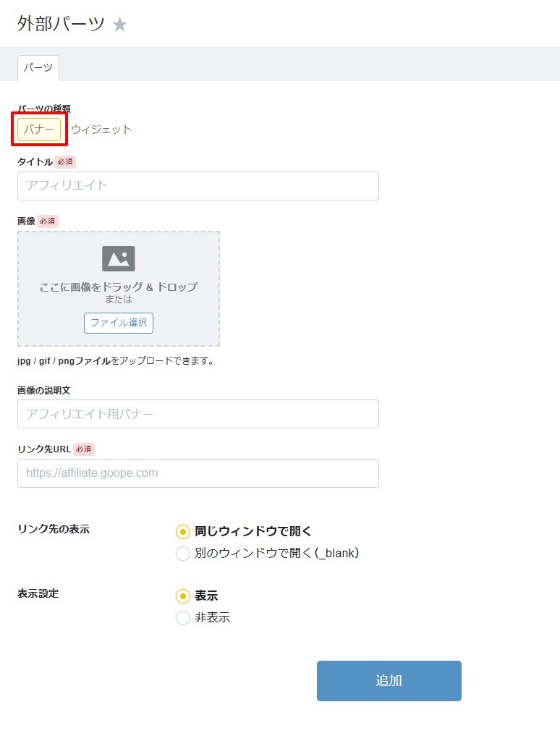Viewport: 560px width, 749px height.
Task: Click the ここに画像をドラッグ＆ドロップ text
Action: pos(119,287)
